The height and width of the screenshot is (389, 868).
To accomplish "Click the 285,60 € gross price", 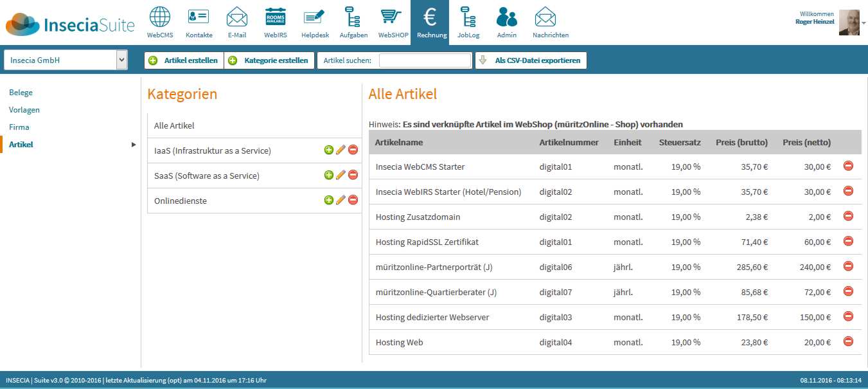I will [x=752, y=267].
